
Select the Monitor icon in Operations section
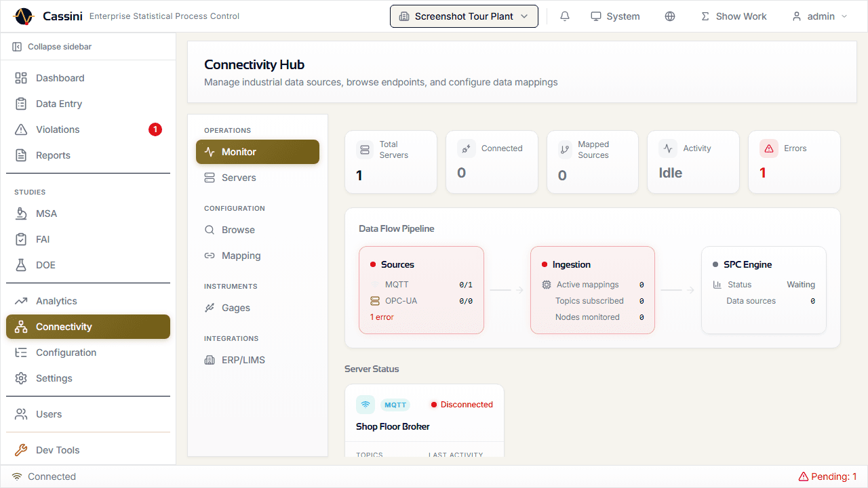point(210,151)
